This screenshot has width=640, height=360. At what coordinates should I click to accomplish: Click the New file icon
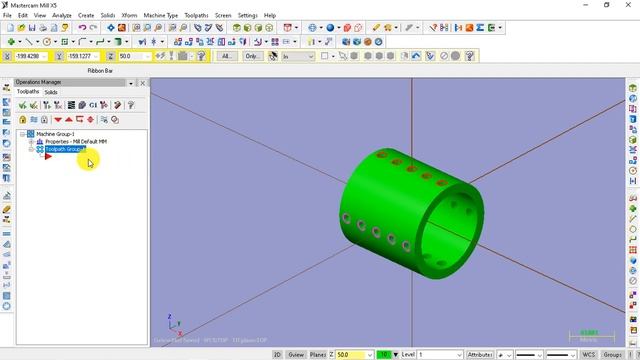[x=10, y=28]
